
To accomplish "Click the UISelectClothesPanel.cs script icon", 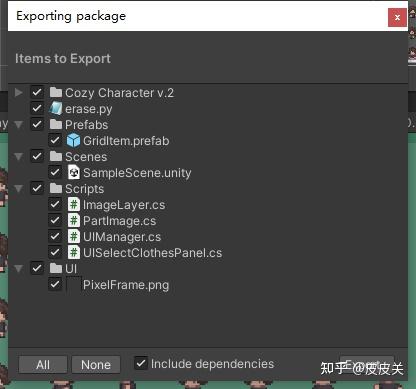I will pos(74,252).
